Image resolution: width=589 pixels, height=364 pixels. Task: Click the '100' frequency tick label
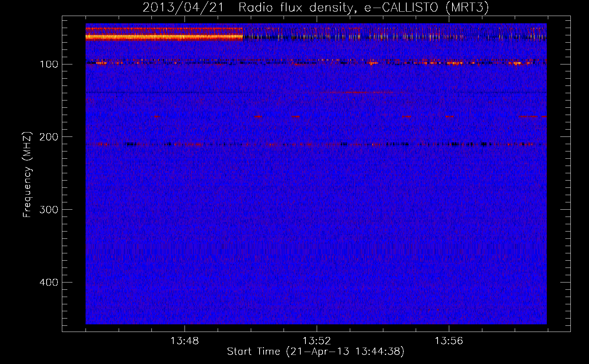point(49,64)
